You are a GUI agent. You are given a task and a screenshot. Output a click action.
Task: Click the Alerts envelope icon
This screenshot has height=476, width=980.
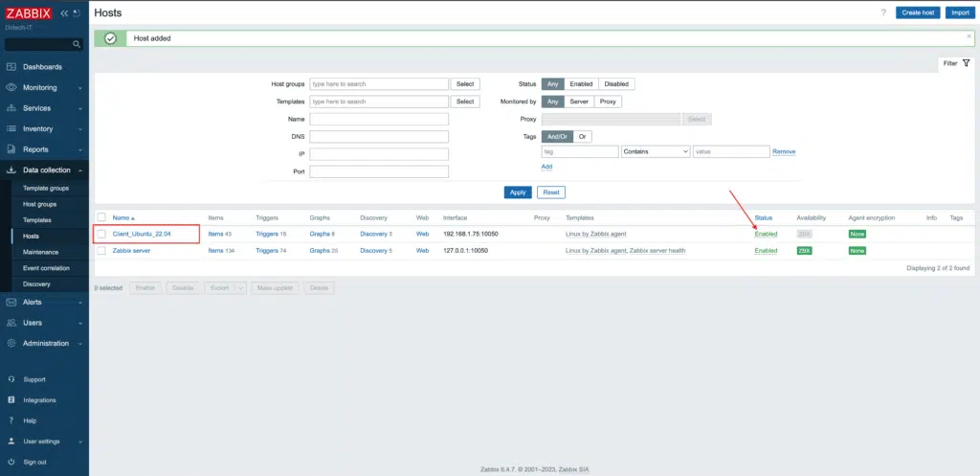point(11,302)
